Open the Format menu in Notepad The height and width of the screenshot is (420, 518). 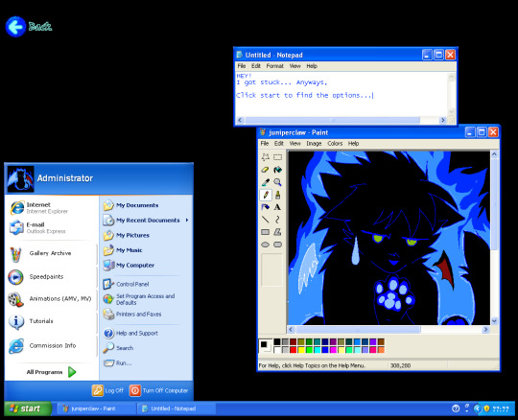pyautogui.click(x=275, y=66)
